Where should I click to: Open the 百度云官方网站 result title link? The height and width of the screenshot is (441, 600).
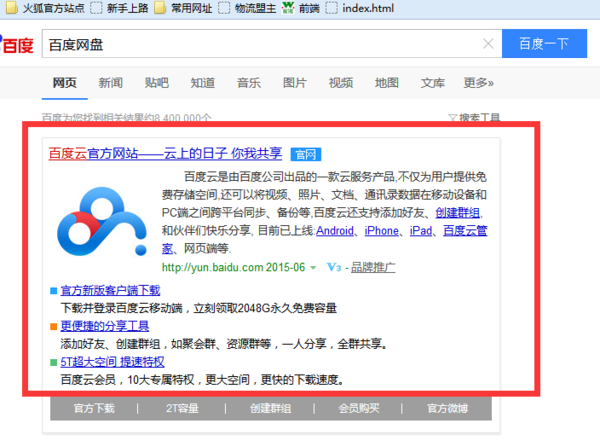165,154
